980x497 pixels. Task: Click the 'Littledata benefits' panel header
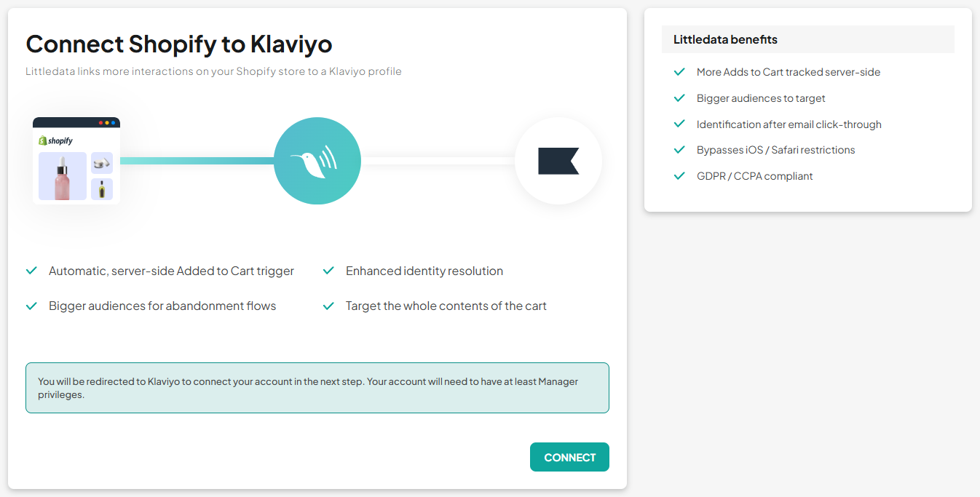[808, 39]
